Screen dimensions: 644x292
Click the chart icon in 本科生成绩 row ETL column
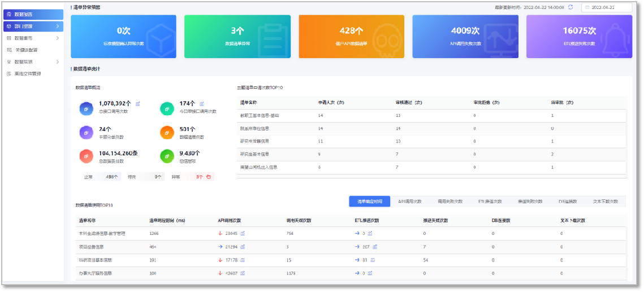pyautogui.click(x=370, y=233)
